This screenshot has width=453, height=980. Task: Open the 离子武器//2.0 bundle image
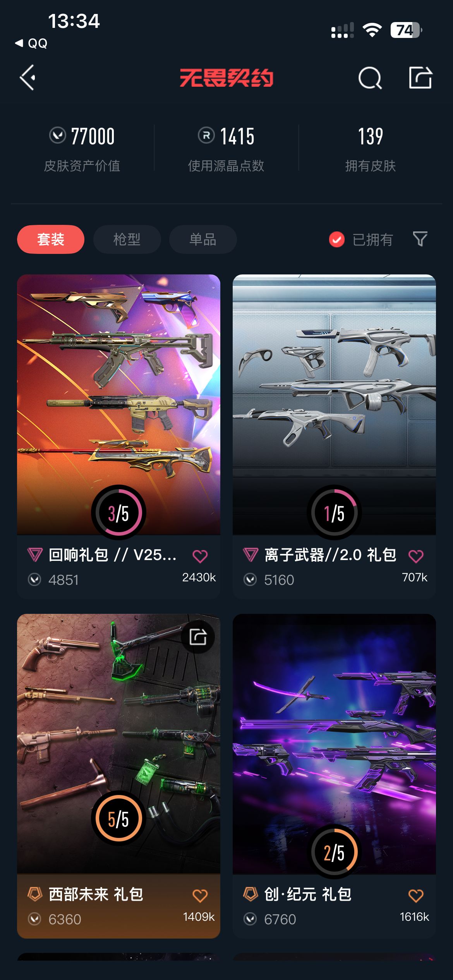pos(334,404)
